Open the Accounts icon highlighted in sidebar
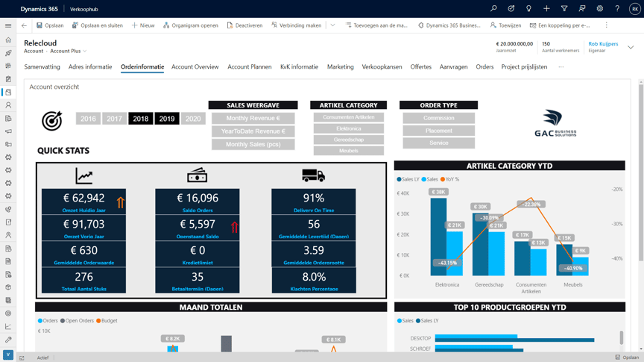644x362 pixels. (8, 92)
